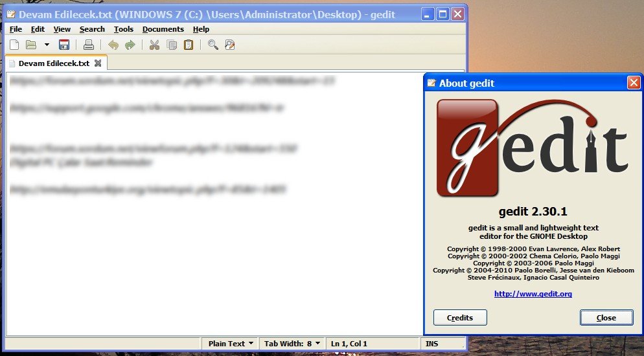Image resolution: width=644 pixels, height=356 pixels.
Task: Search text with magnifying glass icon
Action: click(x=213, y=45)
